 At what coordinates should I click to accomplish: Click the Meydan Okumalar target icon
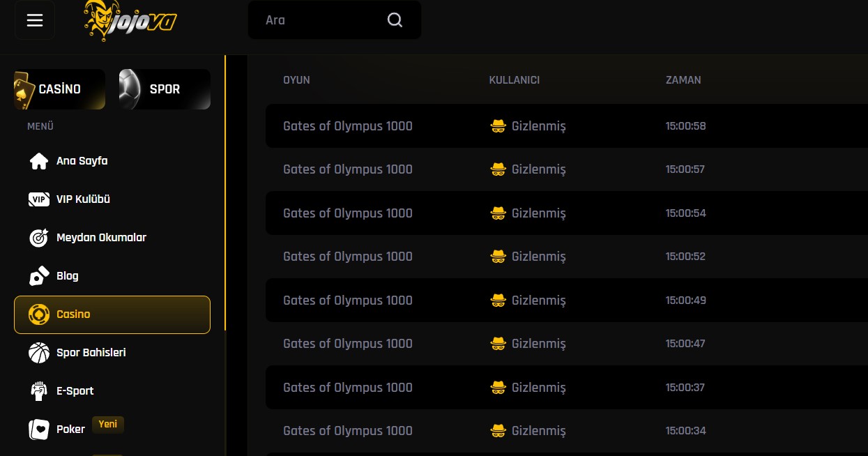tap(38, 238)
